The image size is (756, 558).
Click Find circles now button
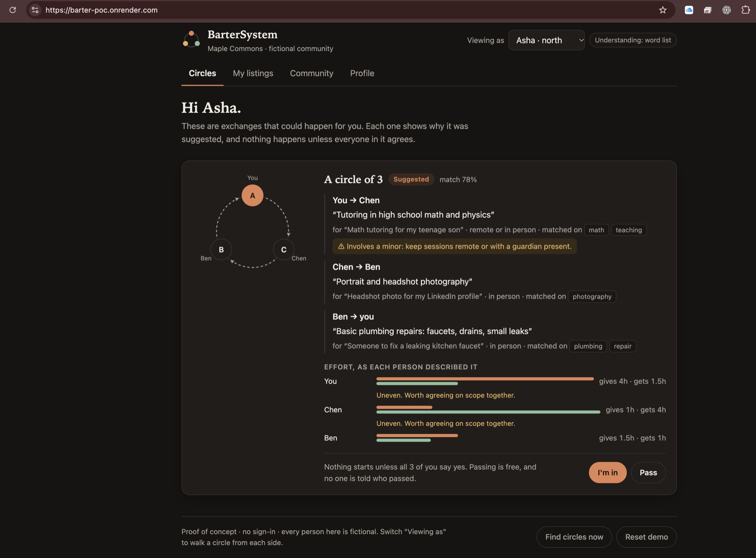point(574,537)
